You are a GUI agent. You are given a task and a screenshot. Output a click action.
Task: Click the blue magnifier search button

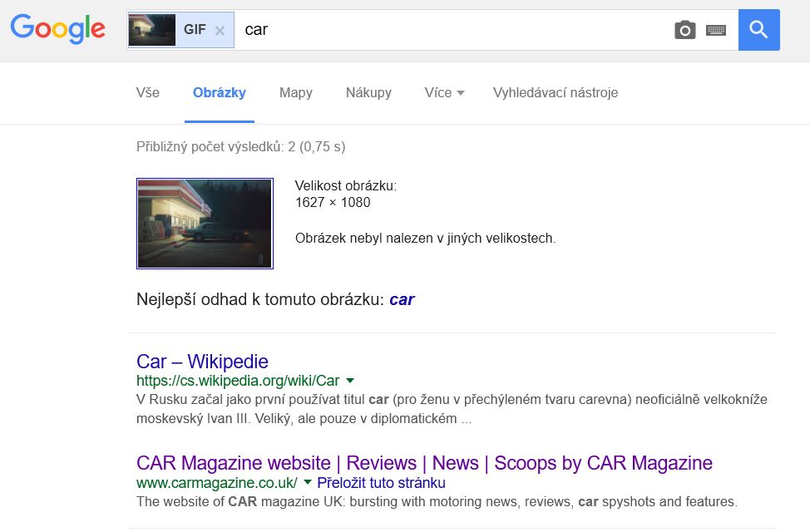(x=759, y=30)
